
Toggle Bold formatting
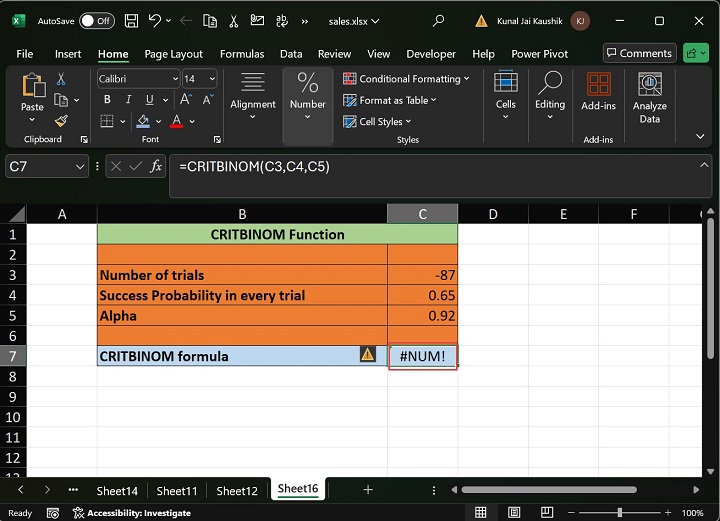tap(106, 100)
